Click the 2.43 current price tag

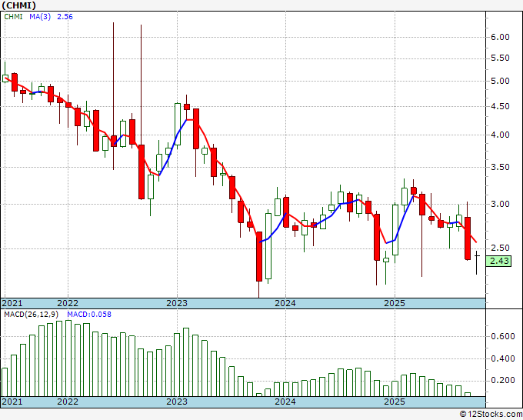click(x=498, y=261)
